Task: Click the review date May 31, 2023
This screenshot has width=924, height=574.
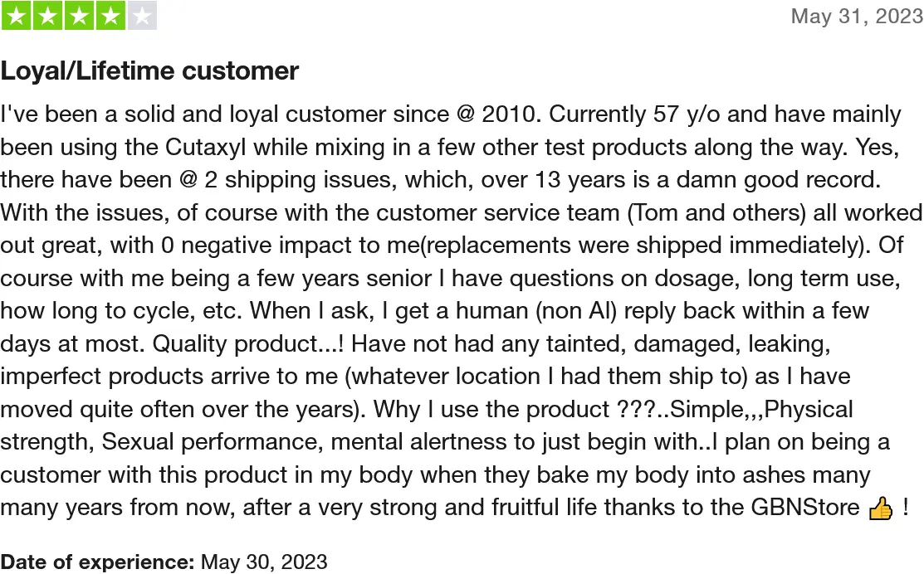Action: 857,17
